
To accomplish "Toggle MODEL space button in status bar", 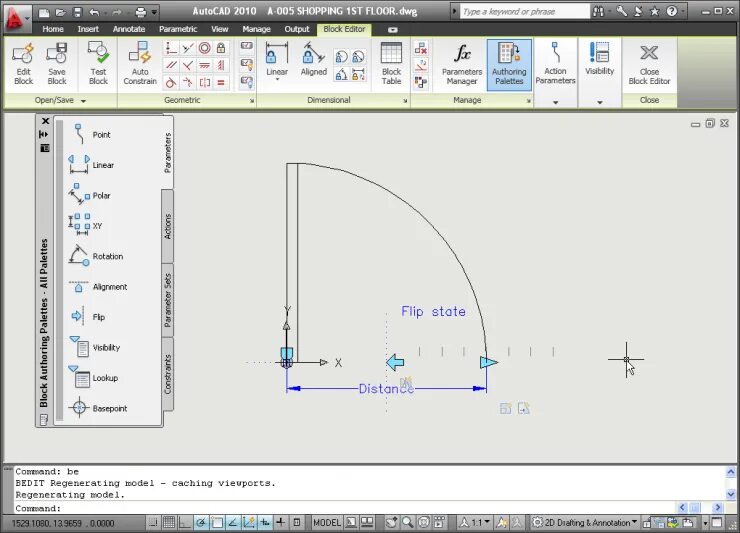I will click(327, 523).
